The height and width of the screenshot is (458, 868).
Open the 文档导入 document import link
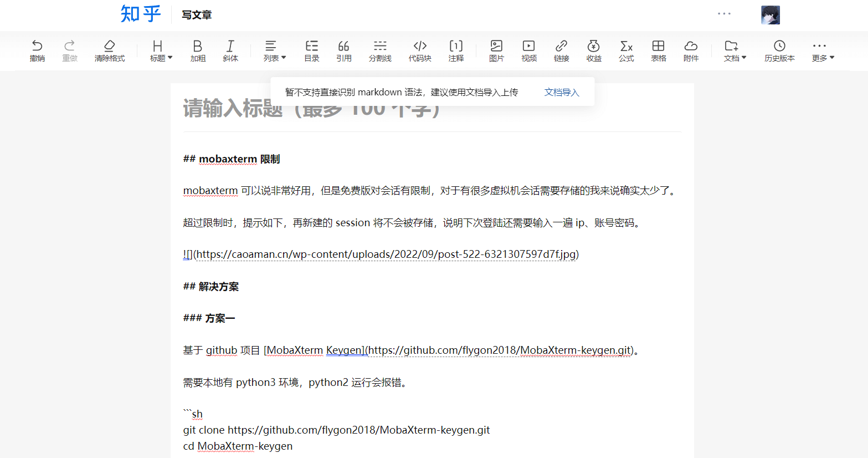pos(561,92)
